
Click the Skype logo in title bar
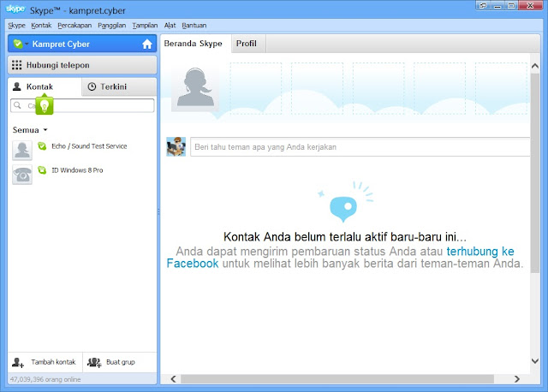click(x=15, y=9)
